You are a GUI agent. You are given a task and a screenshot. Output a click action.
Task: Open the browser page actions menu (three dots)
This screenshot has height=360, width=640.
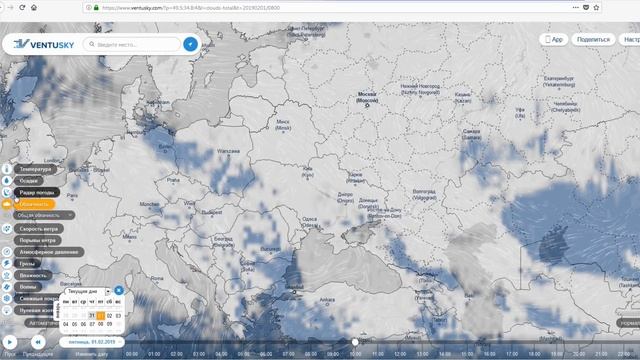(576, 7)
